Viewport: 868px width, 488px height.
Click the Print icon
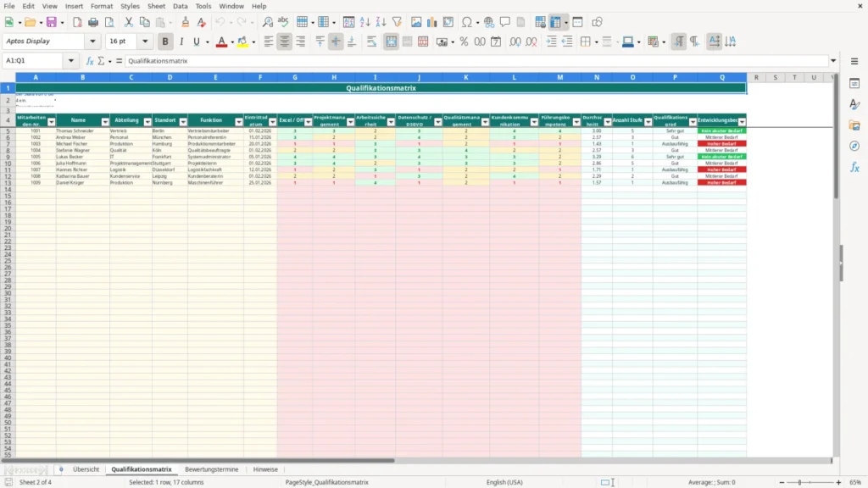(x=93, y=22)
